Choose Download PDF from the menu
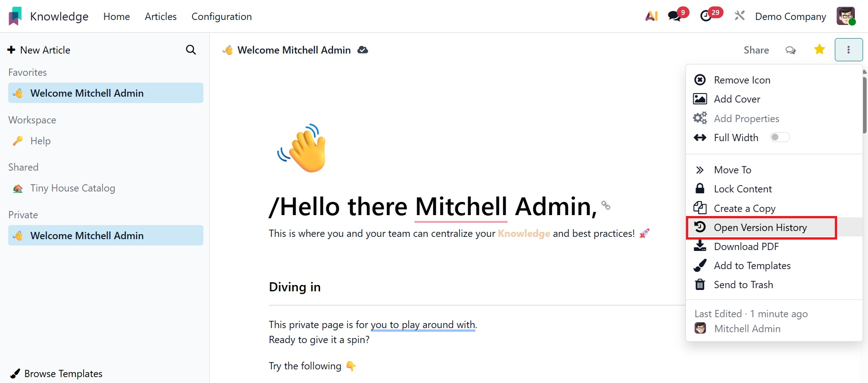Screen dimensions: 868x383 [x=746, y=246]
